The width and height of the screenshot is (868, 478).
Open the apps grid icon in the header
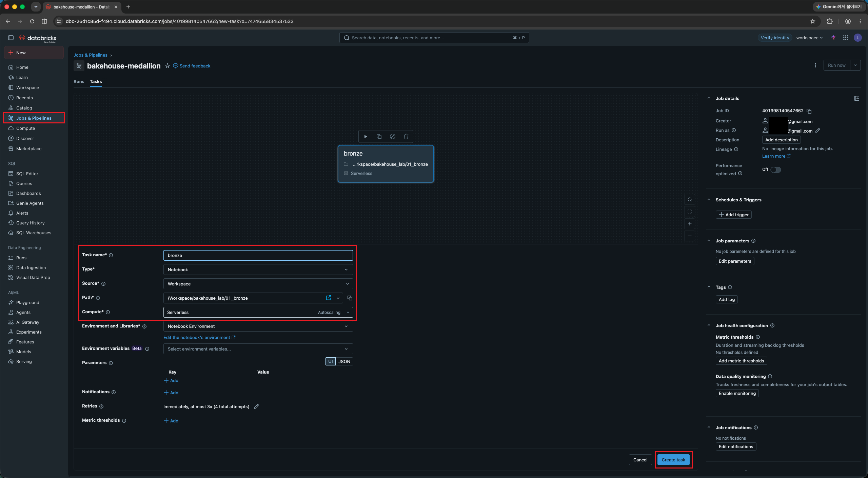[846, 38]
